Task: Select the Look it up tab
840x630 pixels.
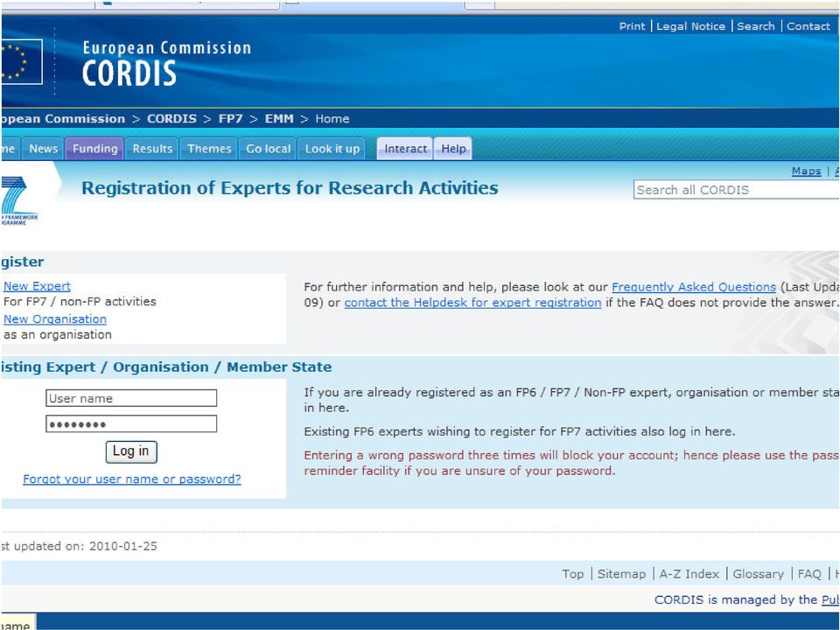Action: pyautogui.click(x=332, y=149)
